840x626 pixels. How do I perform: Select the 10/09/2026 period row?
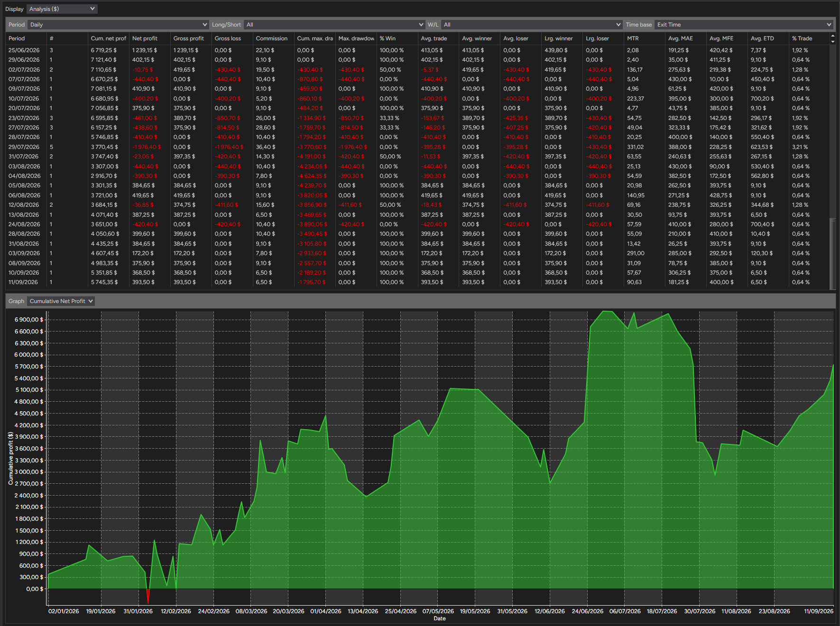(418, 273)
